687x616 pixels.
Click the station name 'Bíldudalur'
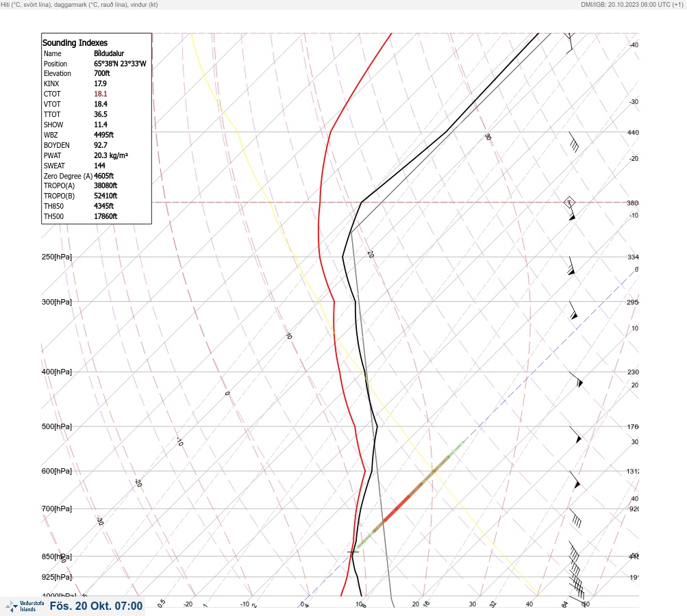(109, 53)
